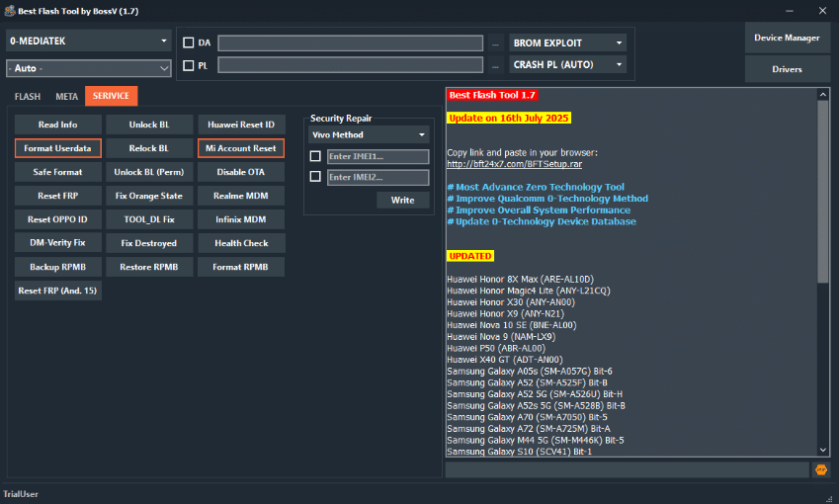Switch to the META tab

pos(66,96)
